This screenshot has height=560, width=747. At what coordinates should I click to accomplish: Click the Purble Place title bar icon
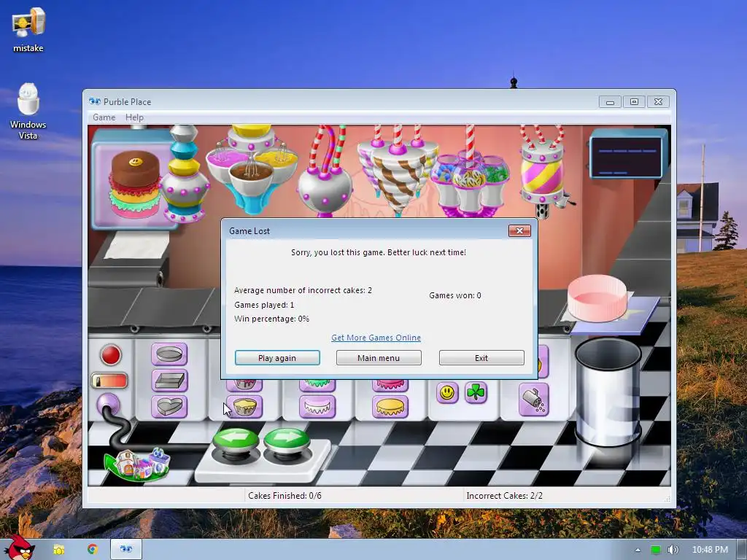[x=95, y=101]
